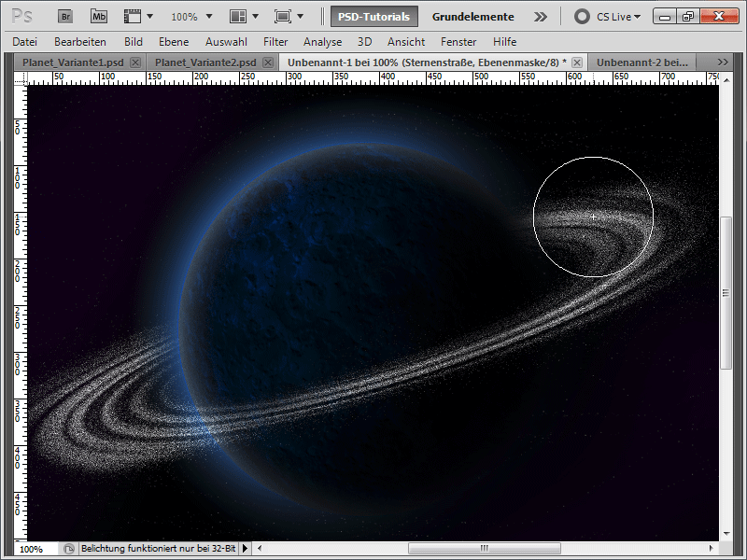
Task: Open the Fenster menu
Action: (458, 42)
